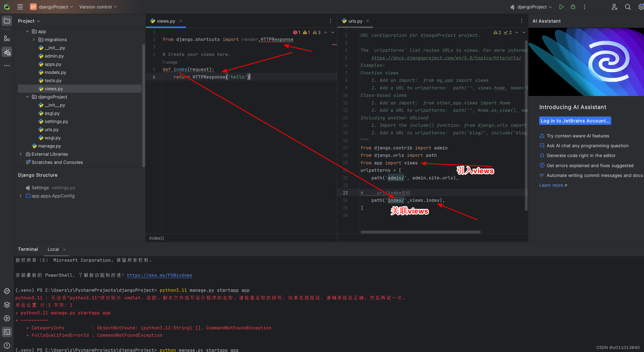Open Python Packages tool window icon
This screenshot has width=644, height=352.
[x=7, y=305]
